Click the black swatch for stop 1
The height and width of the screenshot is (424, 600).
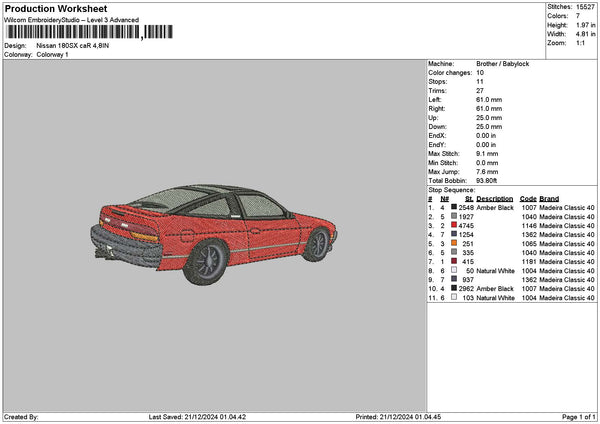454,207
